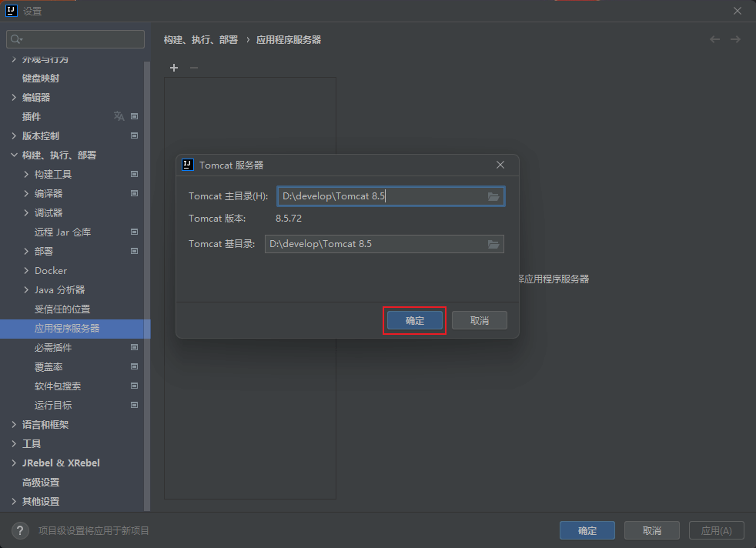Click the remove server minus icon
756x548 pixels.
[x=194, y=68]
